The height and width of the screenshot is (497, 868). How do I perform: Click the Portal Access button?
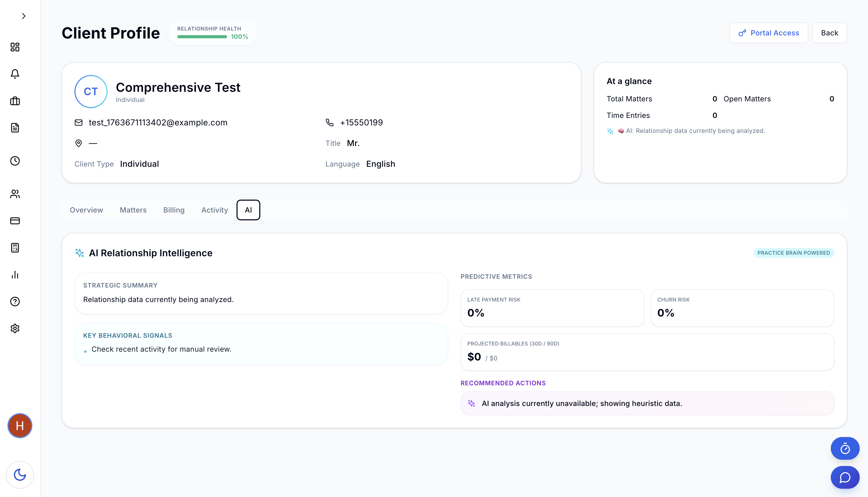(768, 33)
